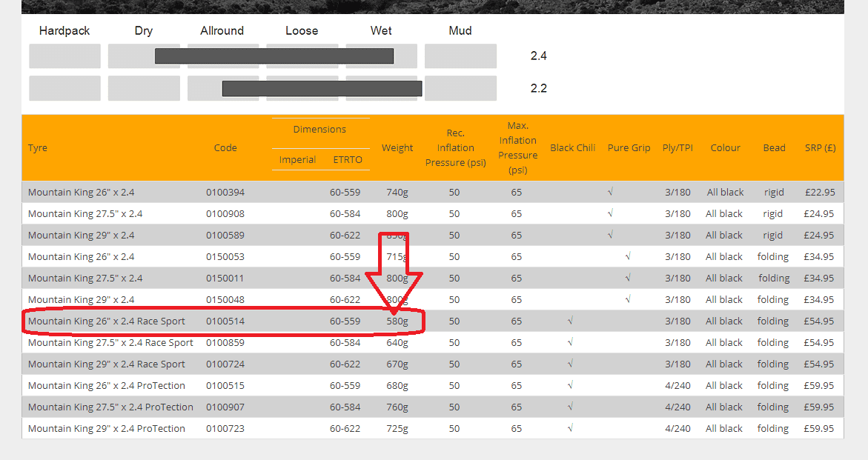Click the dark range bar for the 2.2 tyre
Screen dimensions: 868x460
point(322,89)
